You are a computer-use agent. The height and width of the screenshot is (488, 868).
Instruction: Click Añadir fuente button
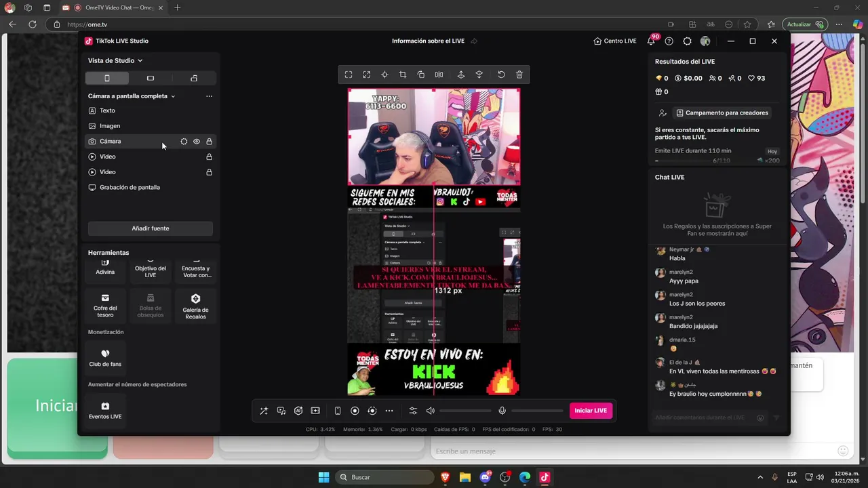point(151,228)
